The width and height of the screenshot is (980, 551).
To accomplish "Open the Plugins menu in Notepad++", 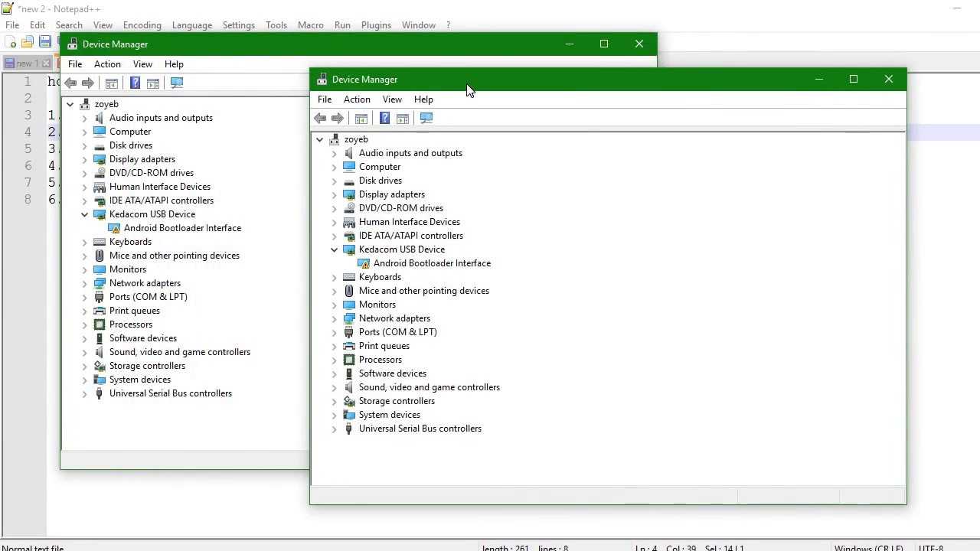I will click(x=376, y=25).
